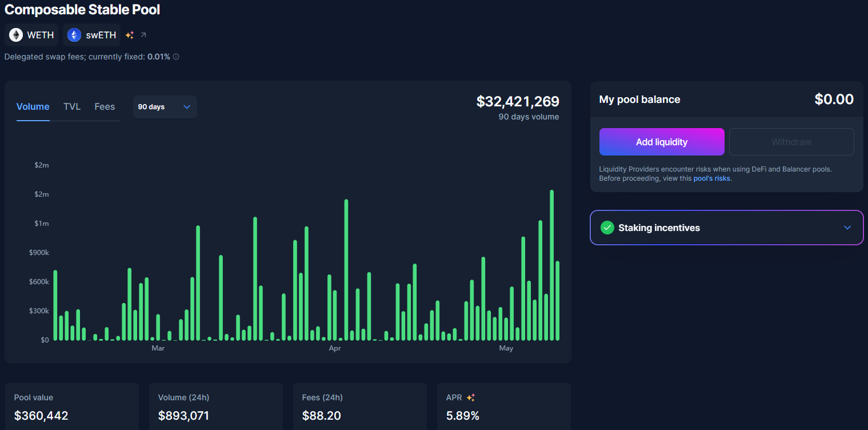Click the Pool value $360,442 figure

click(41, 416)
